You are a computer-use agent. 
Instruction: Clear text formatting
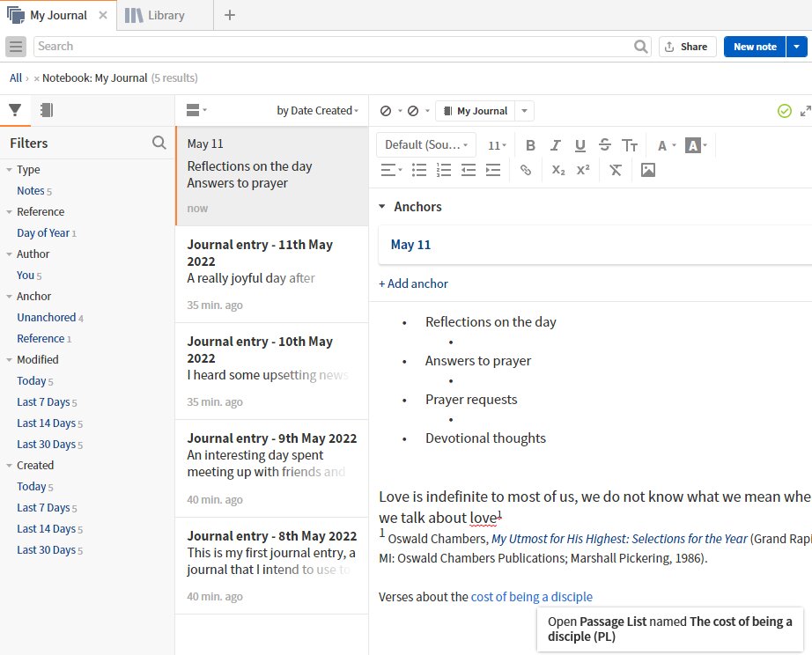(x=616, y=170)
